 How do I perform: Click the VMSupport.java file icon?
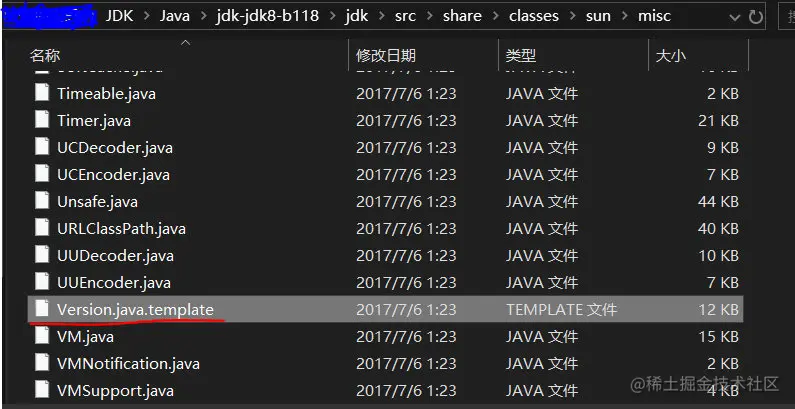tap(42, 390)
